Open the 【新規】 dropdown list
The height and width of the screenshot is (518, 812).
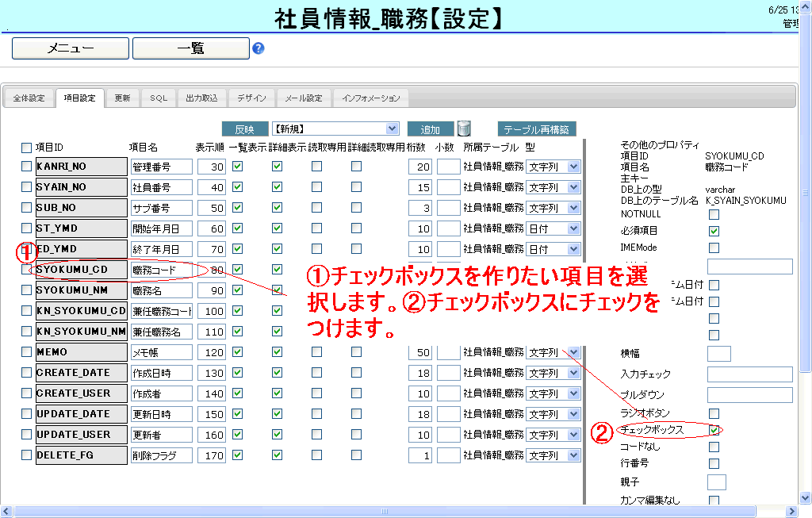pos(335,129)
